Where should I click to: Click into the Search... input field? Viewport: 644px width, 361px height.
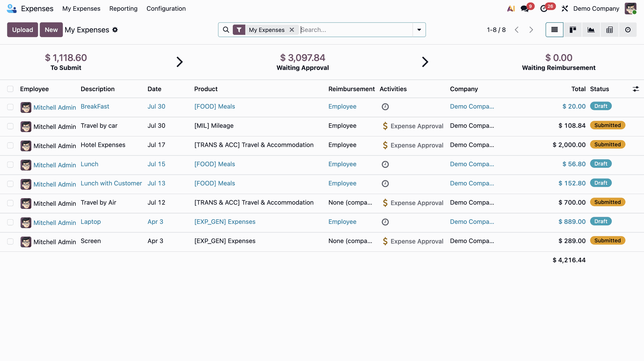pyautogui.click(x=356, y=30)
